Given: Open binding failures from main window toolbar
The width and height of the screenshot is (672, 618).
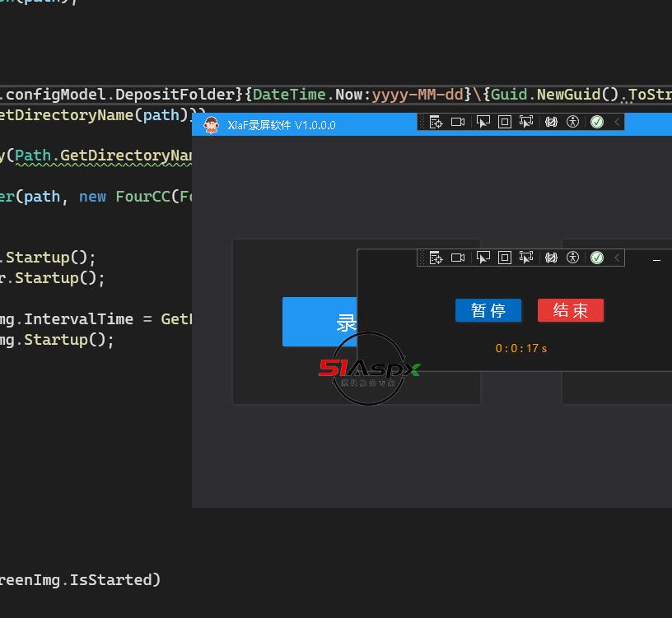Looking at the screenshot, I should coord(551,122).
